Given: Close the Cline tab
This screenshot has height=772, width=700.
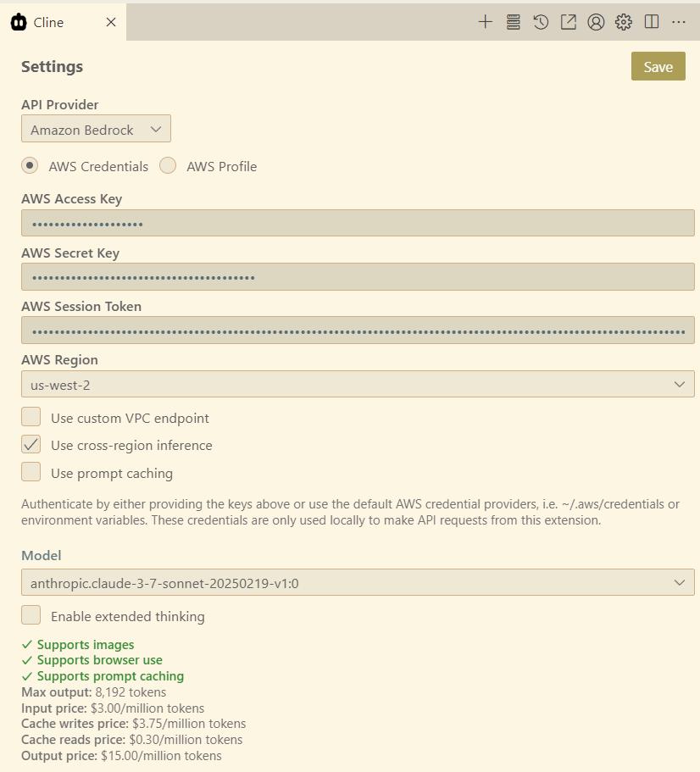Looking at the screenshot, I should pos(111,22).
